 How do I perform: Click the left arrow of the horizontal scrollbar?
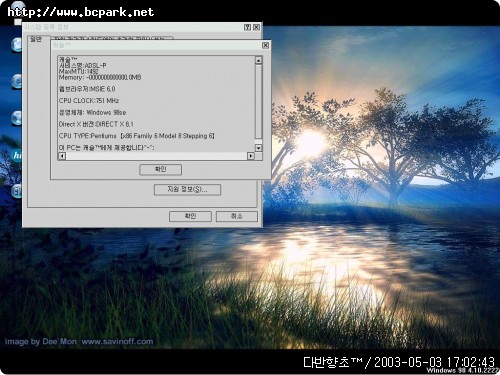click(62, 156)
